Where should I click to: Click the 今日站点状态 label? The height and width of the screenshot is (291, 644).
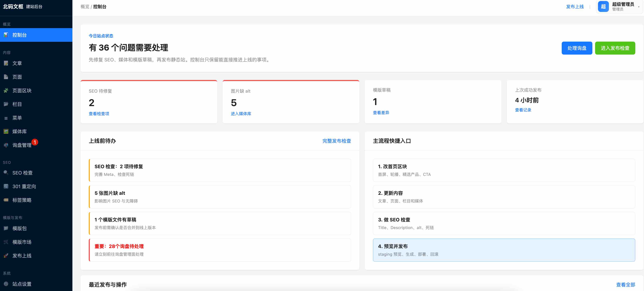(101, 36)
